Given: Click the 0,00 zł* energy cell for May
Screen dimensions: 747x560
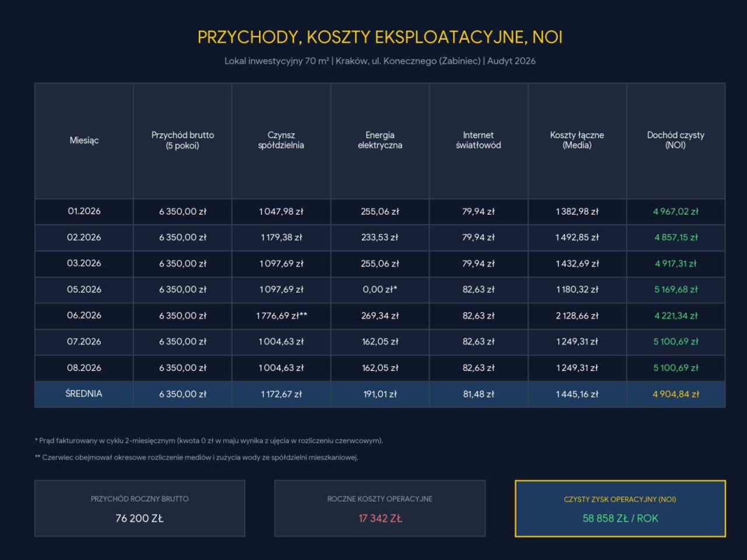Looking at the screenshot, I should pos(380,290).
